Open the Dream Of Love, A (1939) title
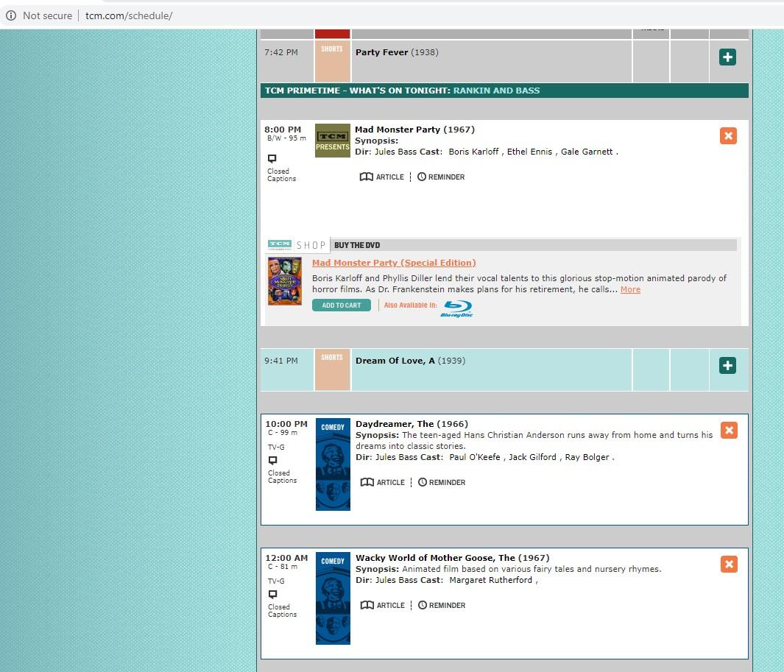 pyautogui.click(x=410, y=361)
